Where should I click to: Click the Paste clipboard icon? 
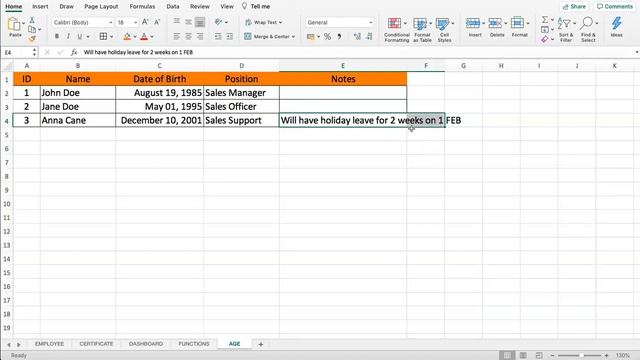pyautogui.click(x=14, y=24)
